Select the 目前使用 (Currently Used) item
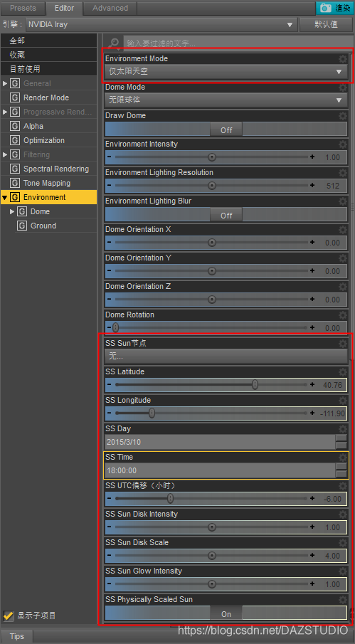 click(x=48, y=69)
